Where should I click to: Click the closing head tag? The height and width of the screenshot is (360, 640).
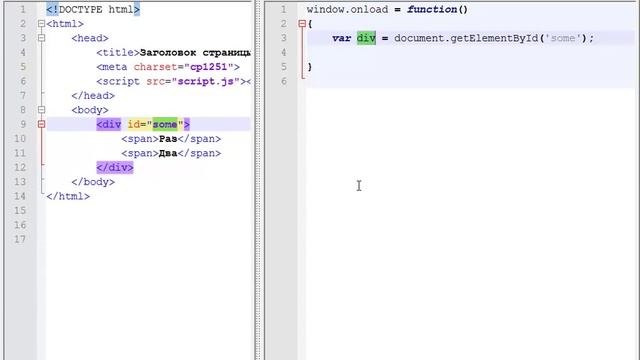click(93, 96)
